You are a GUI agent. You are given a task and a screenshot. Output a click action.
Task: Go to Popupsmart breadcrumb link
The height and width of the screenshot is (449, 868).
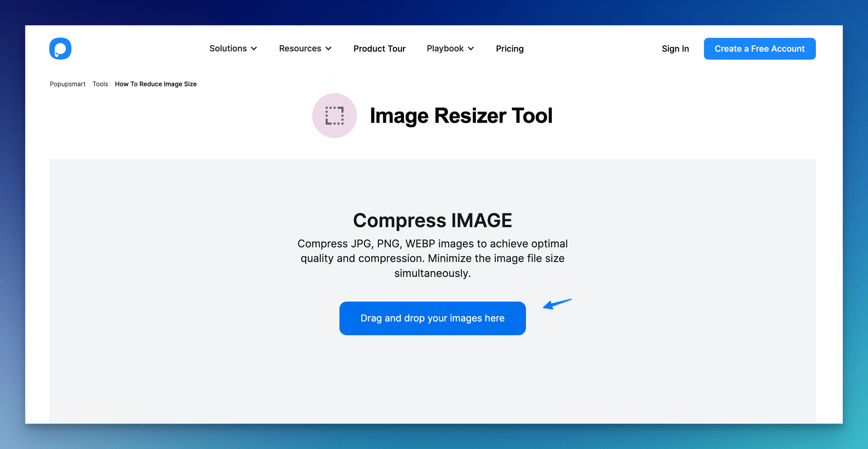point(68,84)
